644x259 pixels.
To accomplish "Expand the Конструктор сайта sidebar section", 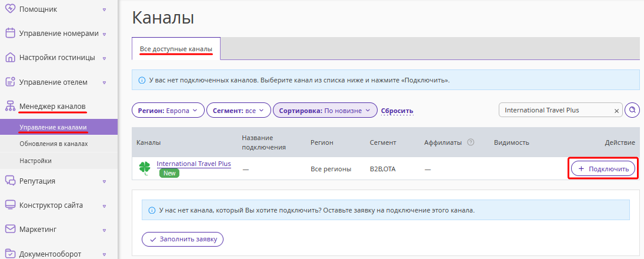I will tap(104, 205).
